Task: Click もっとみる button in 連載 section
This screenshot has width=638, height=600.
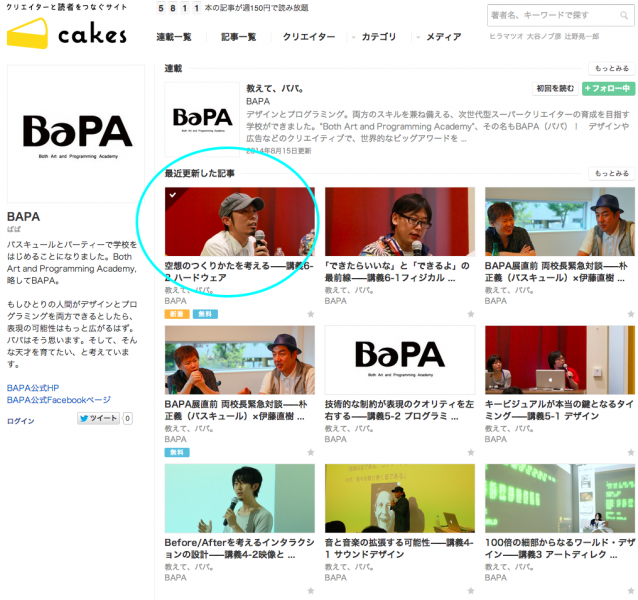Action: pos(612,68)
